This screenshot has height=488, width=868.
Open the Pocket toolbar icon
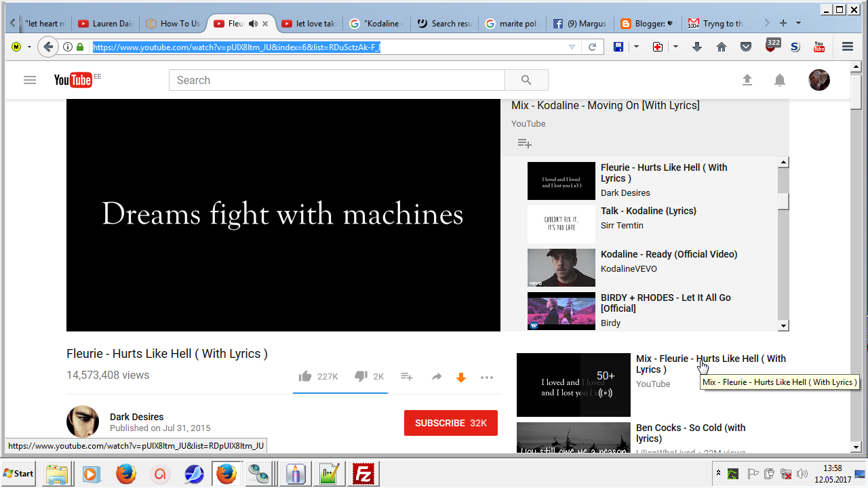coord(746,47)
